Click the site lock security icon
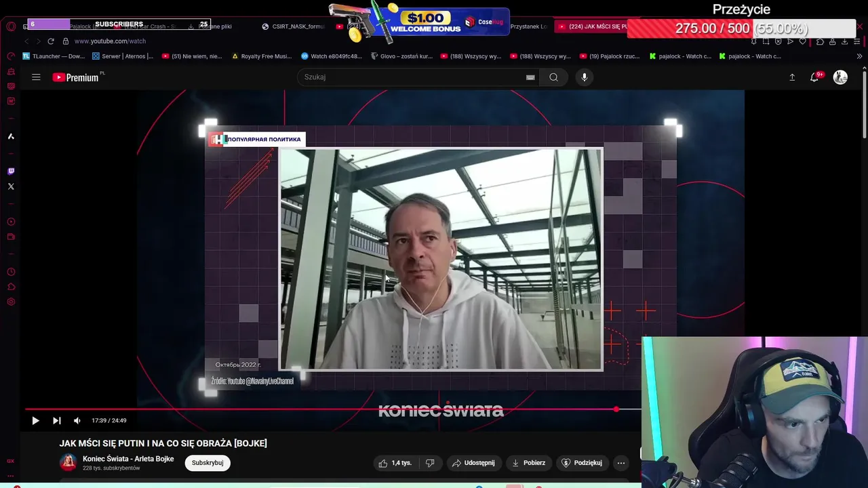Viewport: 868px width, 488px height. tap(65, 41)
